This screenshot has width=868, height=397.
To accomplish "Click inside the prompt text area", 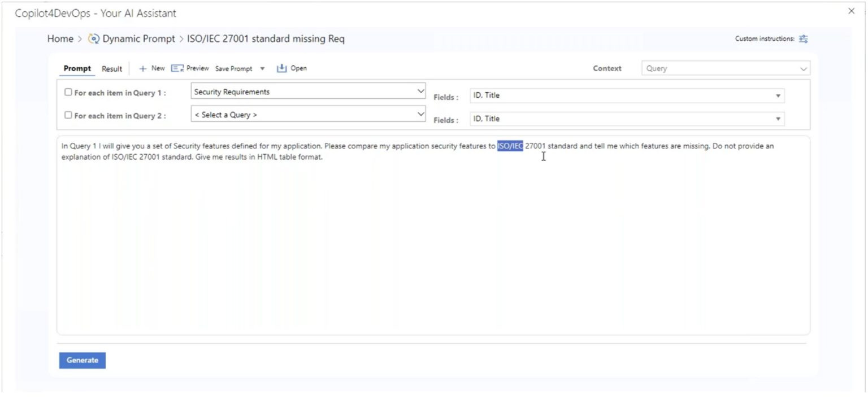I will tap(433, 243).
